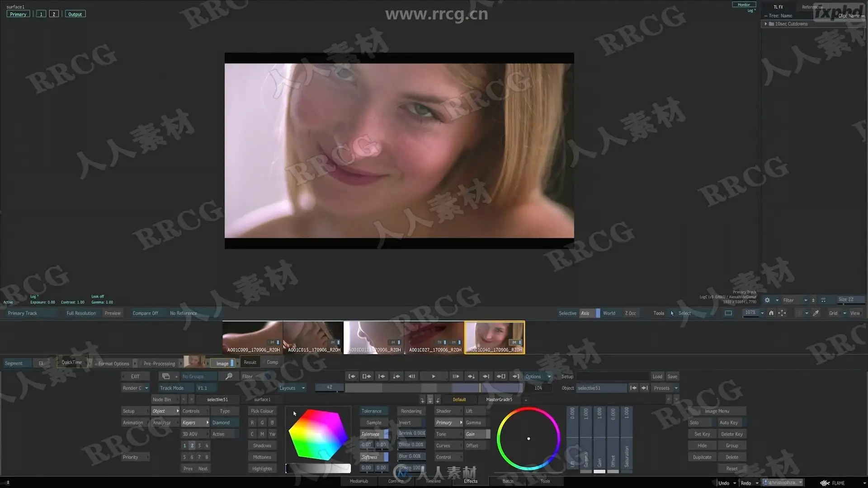Image resolution: width=868 pixels, height=488 pixels.
Task: Click the Load setup button
Action: click(x=657, y=376)
